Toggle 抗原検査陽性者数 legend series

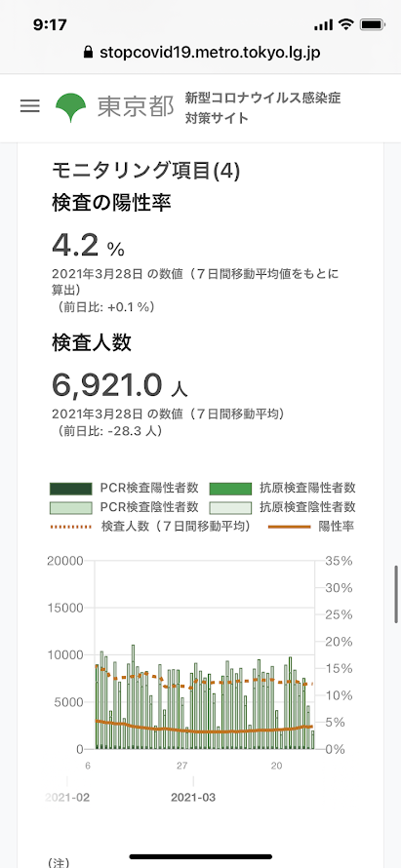click(283, 489)
